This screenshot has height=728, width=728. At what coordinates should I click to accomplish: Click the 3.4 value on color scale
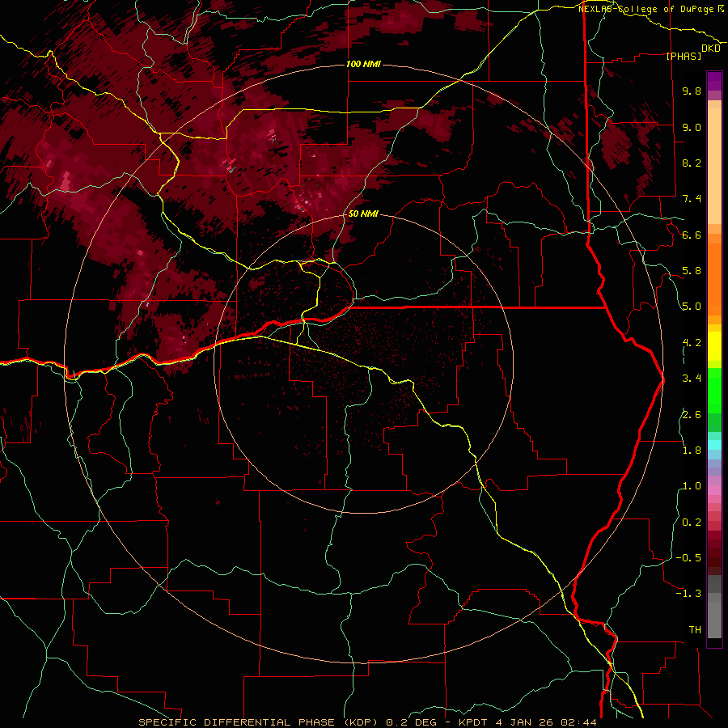coord(692,379)
